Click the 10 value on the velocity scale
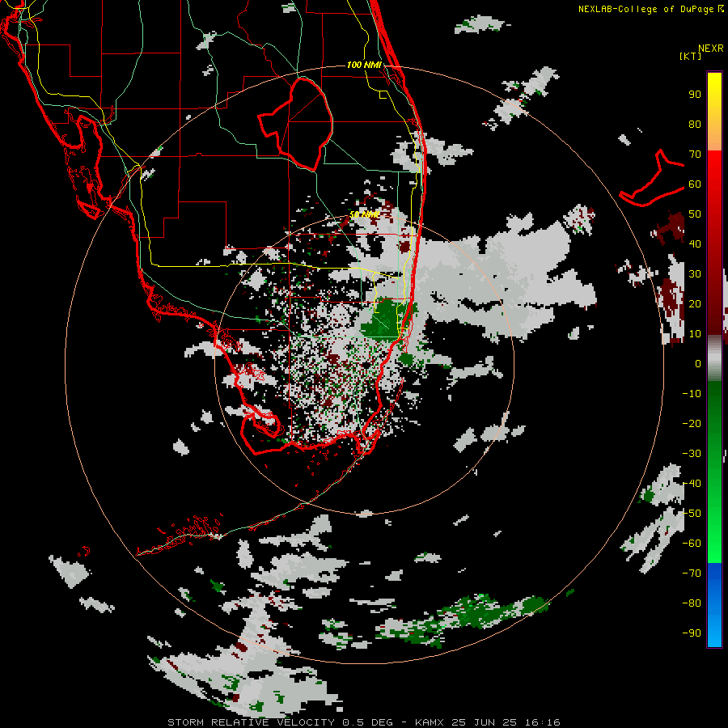Viewport: 728px width, 728px height. (x=695, y=334)
